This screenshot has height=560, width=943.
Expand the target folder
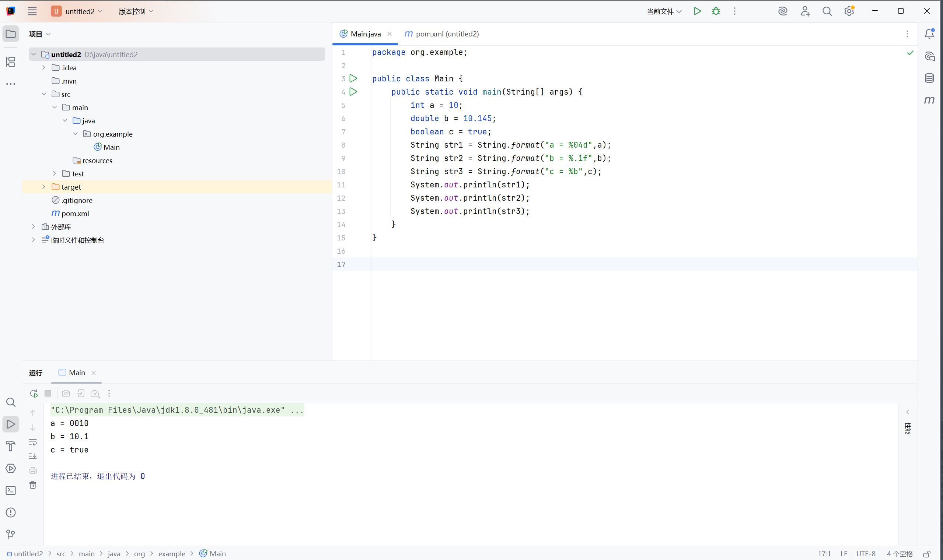[x=44, y=187]
